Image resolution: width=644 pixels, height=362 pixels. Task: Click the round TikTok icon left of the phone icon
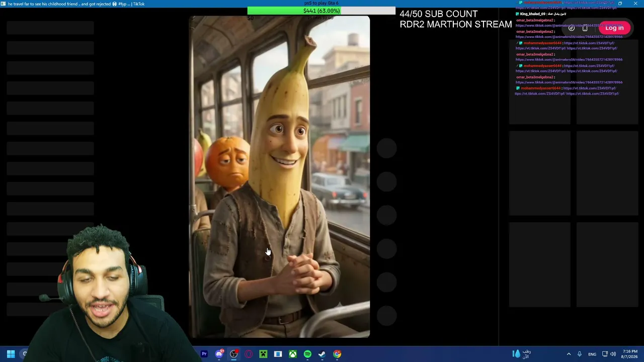[572, 28]
